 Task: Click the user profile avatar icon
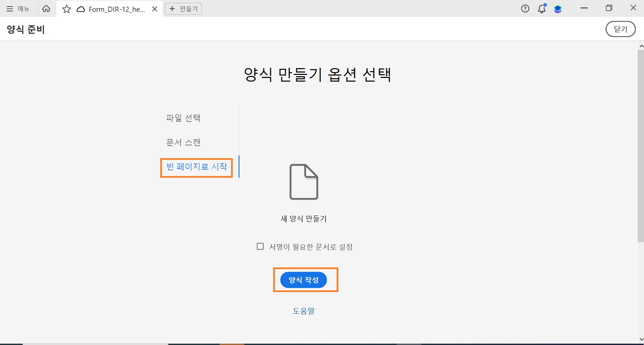coord(558,9)
